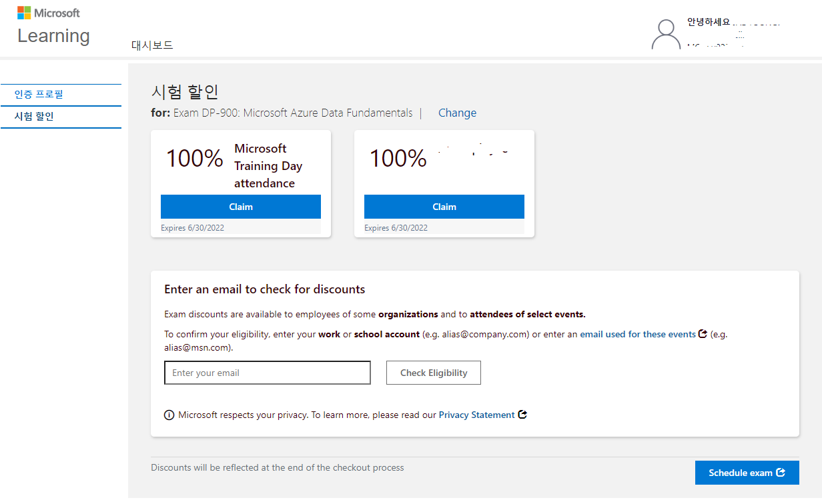Click the Check Eligibility button
The image size is (822, 504).
point(434,373)
